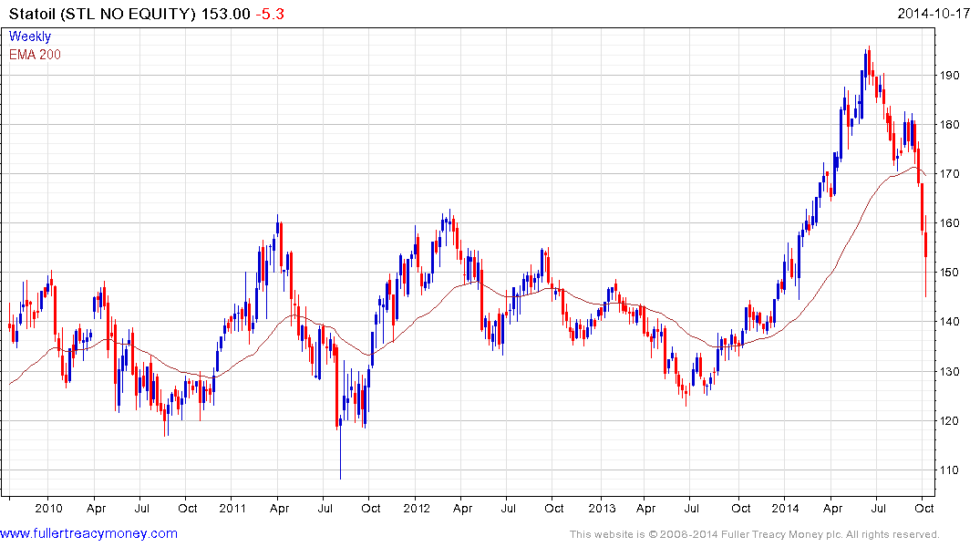
Task: Click the 2010 year label on time axis
Action: (x=48, y=508)
